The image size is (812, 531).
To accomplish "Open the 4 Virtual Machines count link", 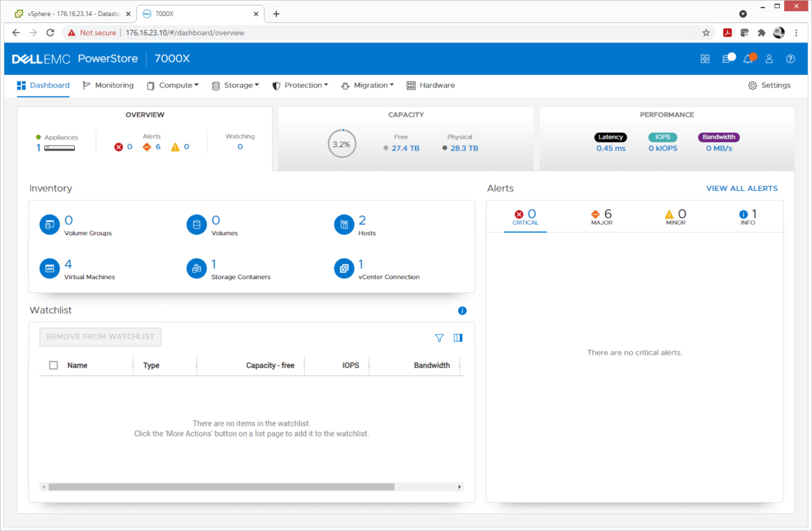I will [x=68, y=264].
